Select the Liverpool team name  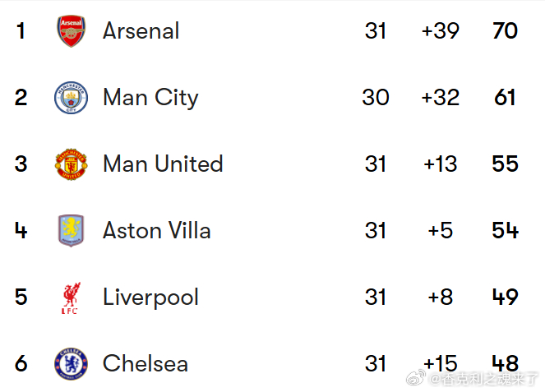(x=150, y=297)
